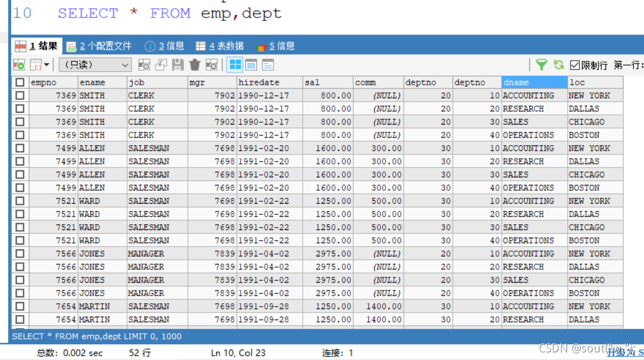Click the table icon on 4 表数据

[x=200, y=46]
